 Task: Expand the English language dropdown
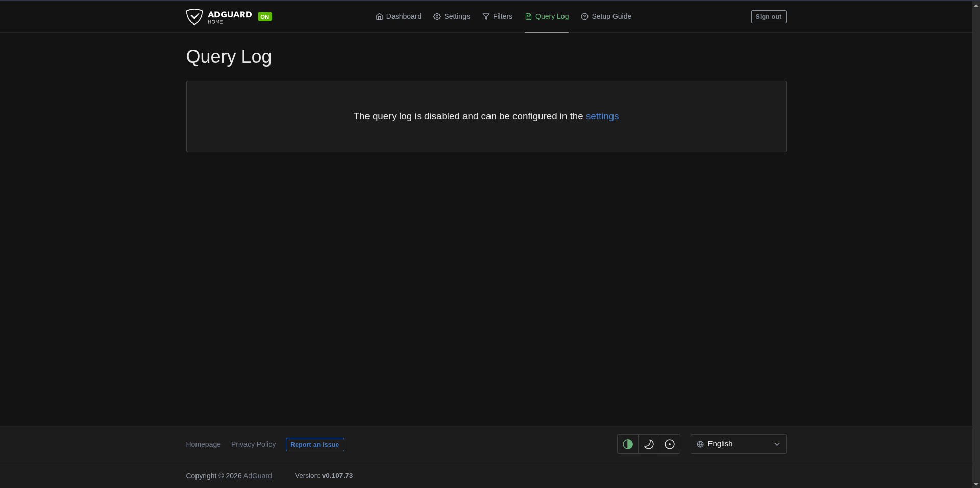[x=739, y=444]
